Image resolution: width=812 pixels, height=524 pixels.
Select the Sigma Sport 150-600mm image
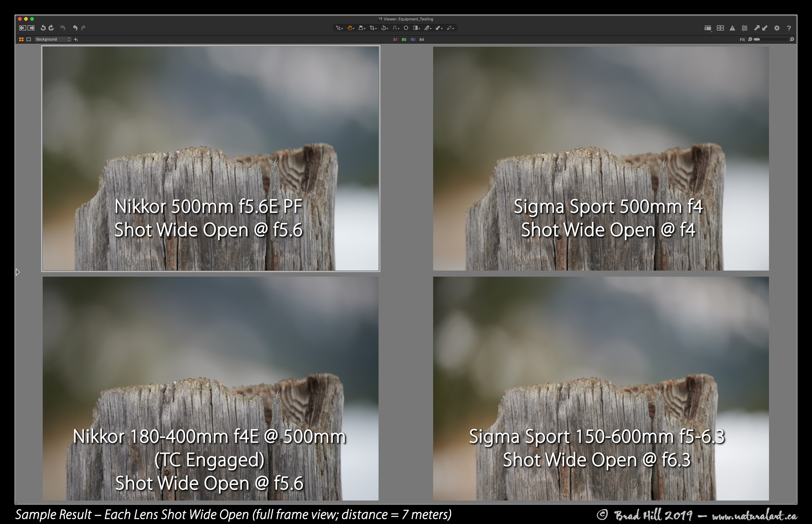pyautogui.click(x=601, y=388)
